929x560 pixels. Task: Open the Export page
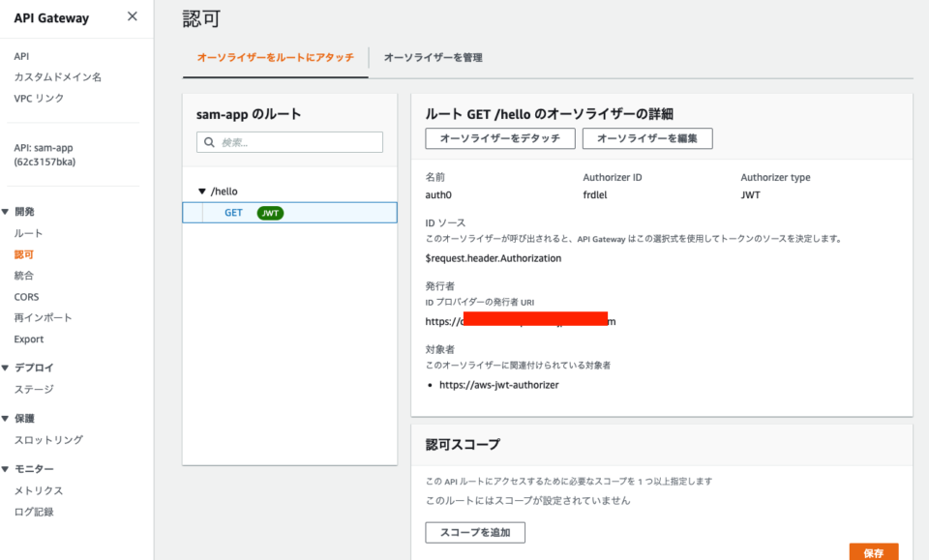click(x=28, y=339)
